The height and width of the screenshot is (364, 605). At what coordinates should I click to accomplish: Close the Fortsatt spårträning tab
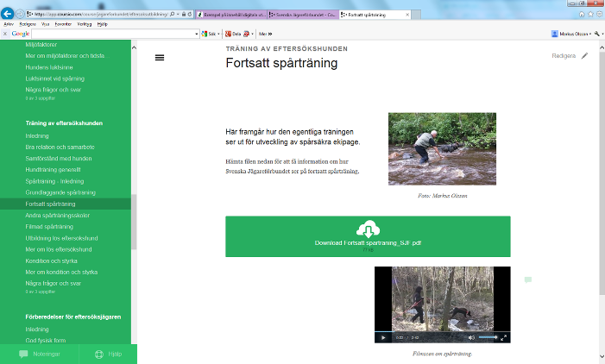(x=407, y=15)
